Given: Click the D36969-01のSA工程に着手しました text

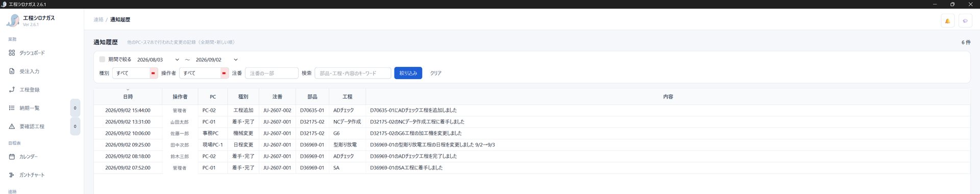Looking at the screenshot, I should [406, 168].
